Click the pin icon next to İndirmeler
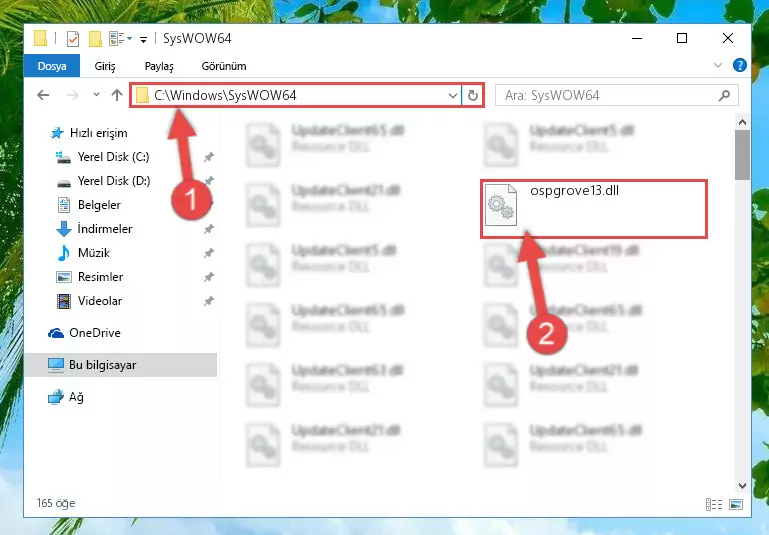The height and width of the screenshot is (535, 769). (x=208, y=229)
